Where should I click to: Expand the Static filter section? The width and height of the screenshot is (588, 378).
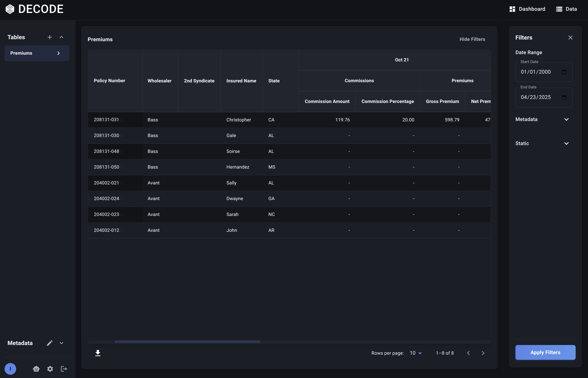coord(566,143)
